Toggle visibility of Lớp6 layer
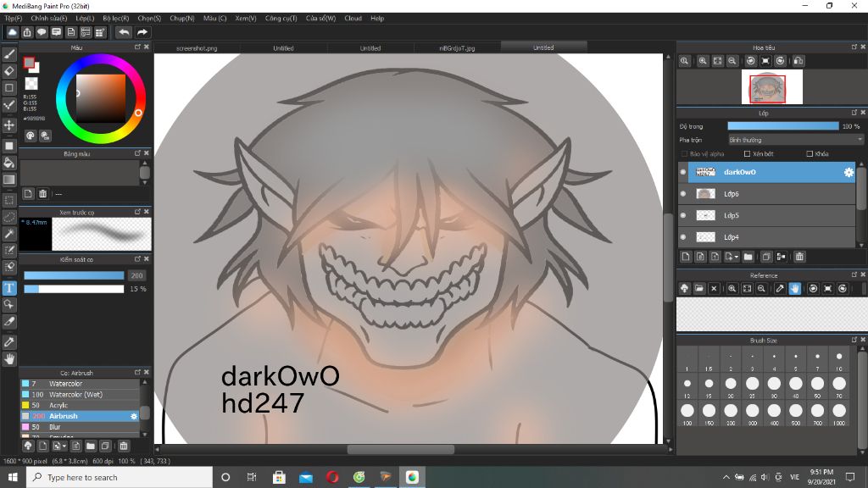Image resolution: width=868 pixels, height=488 pixels. click(683, 194)
